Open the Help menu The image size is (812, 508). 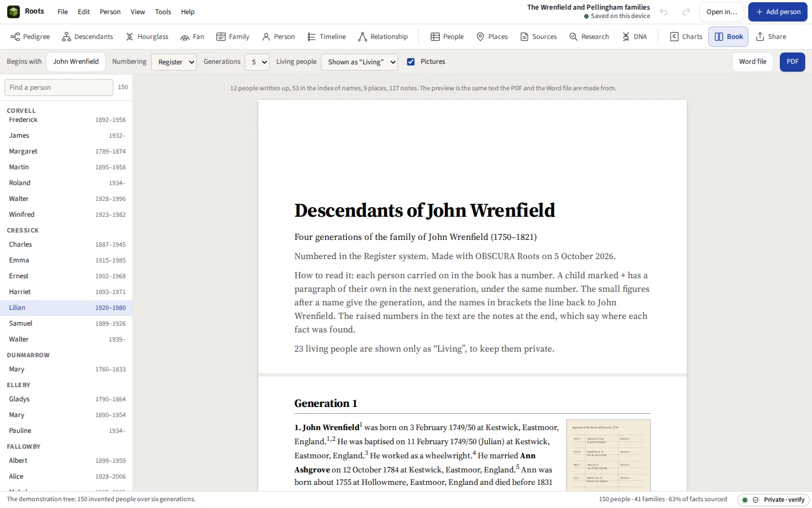click(188, 12)
